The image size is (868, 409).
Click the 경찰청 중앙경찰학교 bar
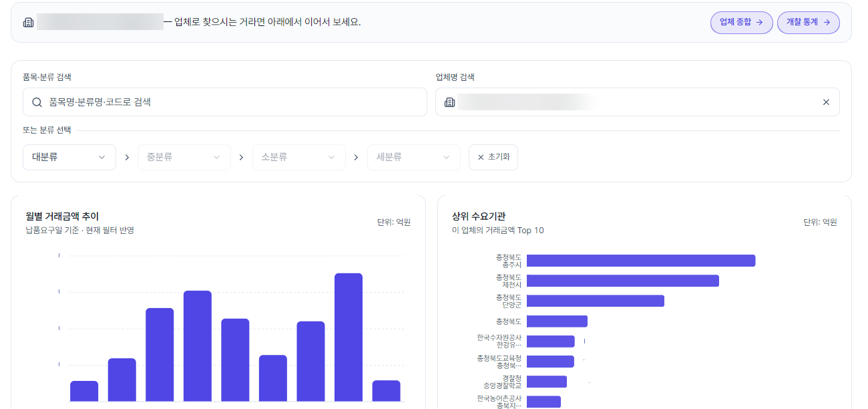tap(547, 382)
